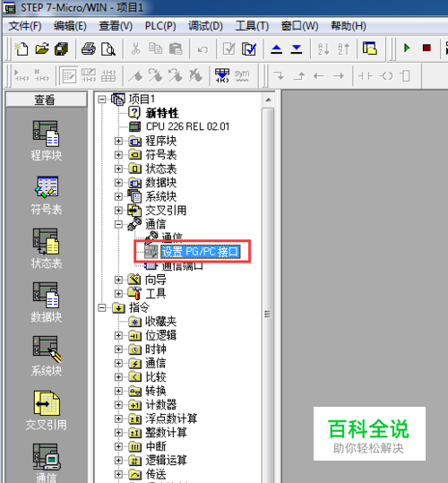The image size is (448, 483).
Task: Click the project tree 通信 child item
Action: pyautogui.click(x=171, y=237)
